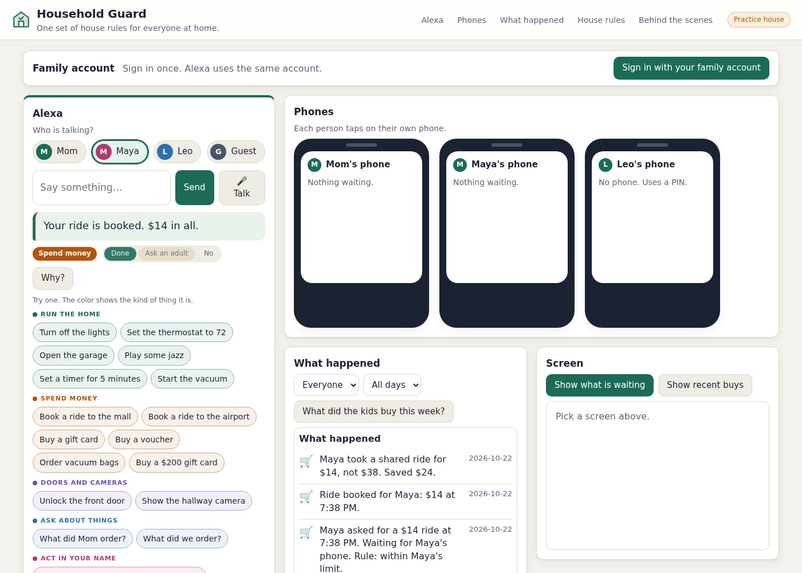This screenshot has height=573, width=802.
Task: Click Mom's green avatar icon on Mom's phone
Action: coord(314,164)
